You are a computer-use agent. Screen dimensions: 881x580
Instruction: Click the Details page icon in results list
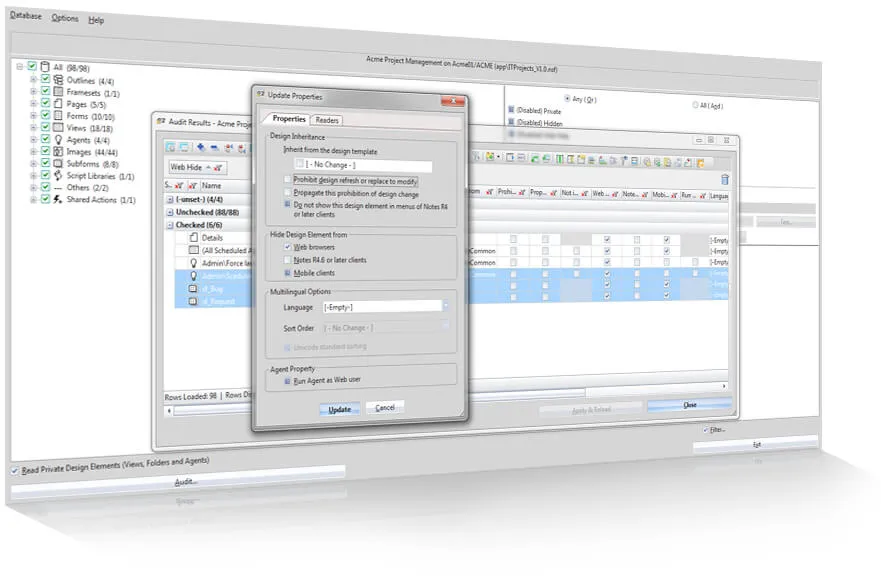click(194, 237)
